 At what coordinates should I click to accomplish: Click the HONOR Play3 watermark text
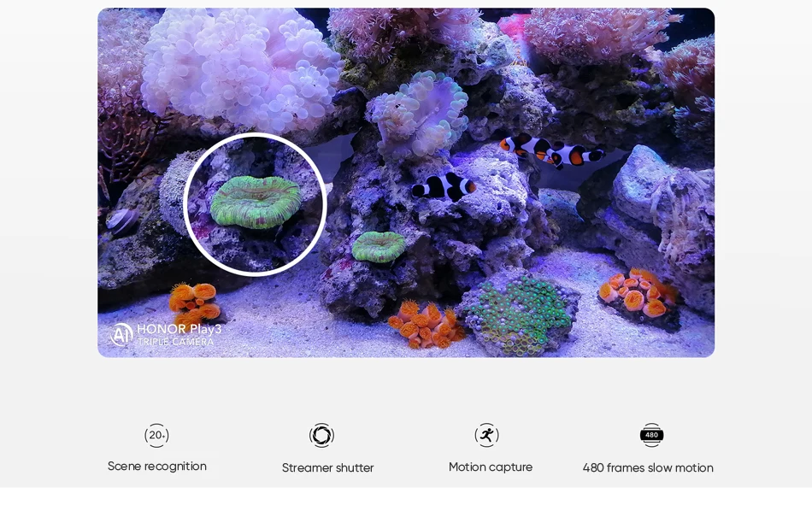179,329
